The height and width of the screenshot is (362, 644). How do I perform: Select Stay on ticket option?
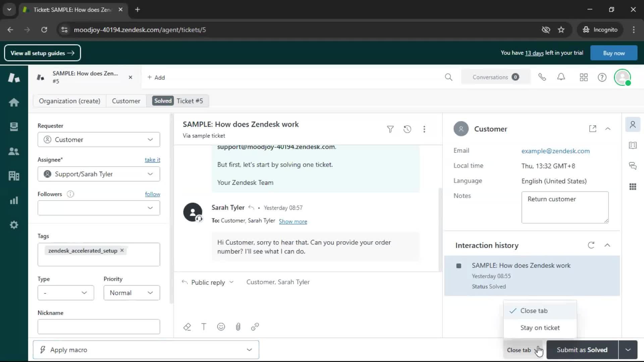[x=540, y=328]
